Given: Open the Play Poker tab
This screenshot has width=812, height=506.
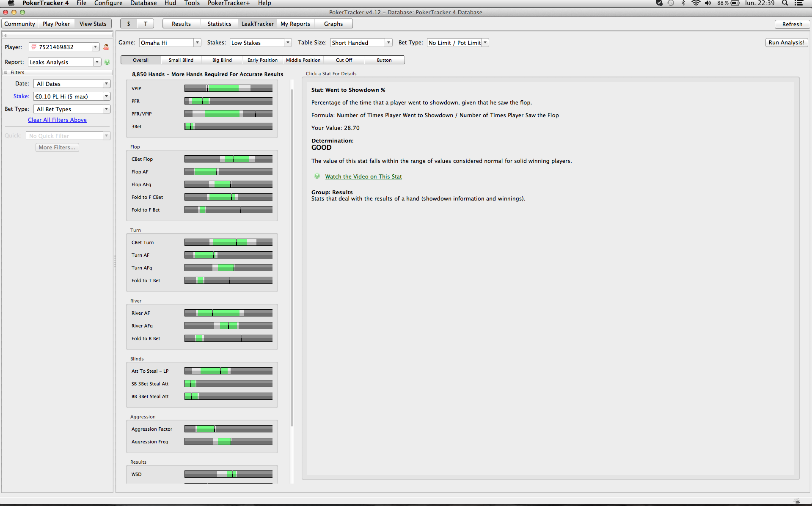Looking at the screenshot, I should [56, 24].
